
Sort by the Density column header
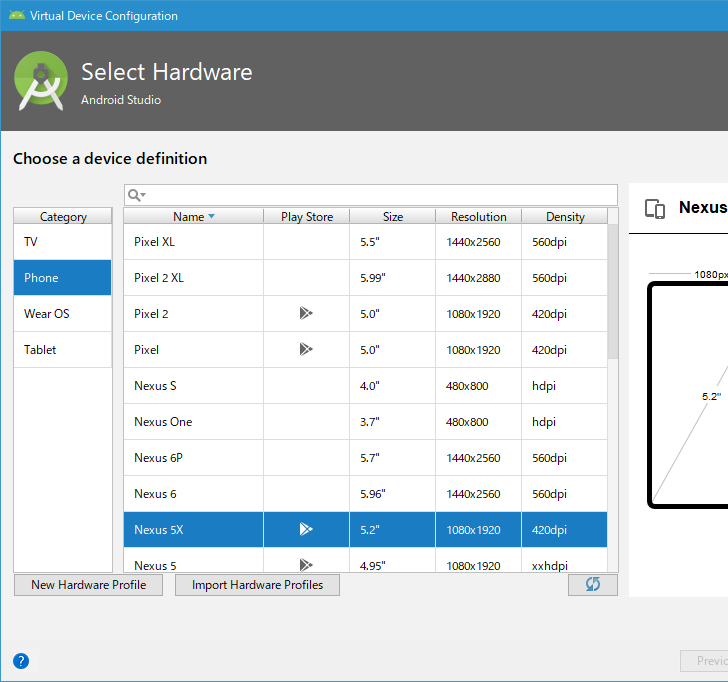tap(565, 216)
